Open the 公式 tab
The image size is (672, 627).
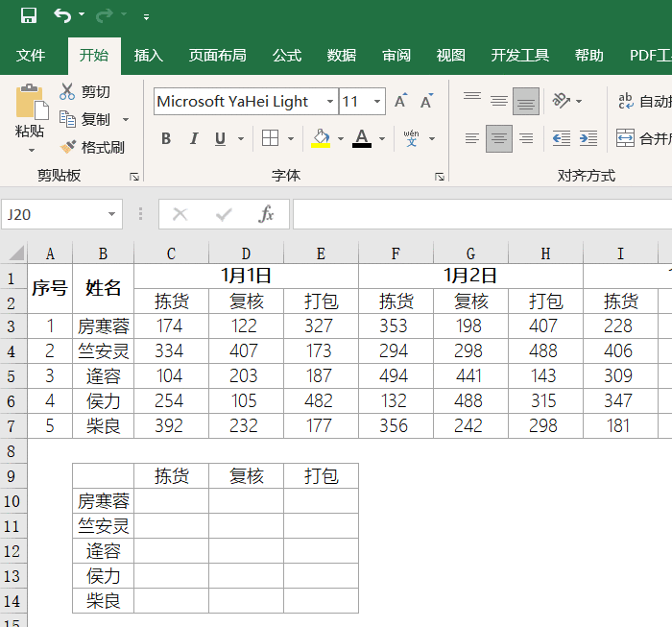click(x=287, y=56)
